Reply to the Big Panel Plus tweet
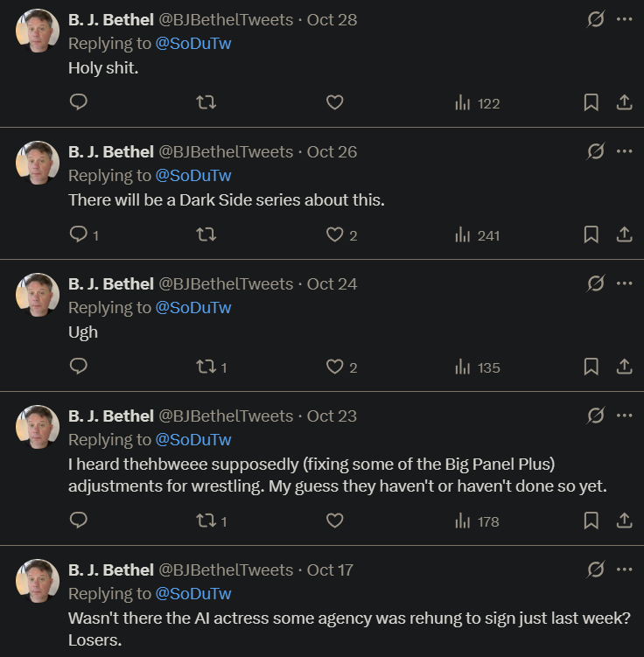This screenshot has width=644, height=657. 78,521
